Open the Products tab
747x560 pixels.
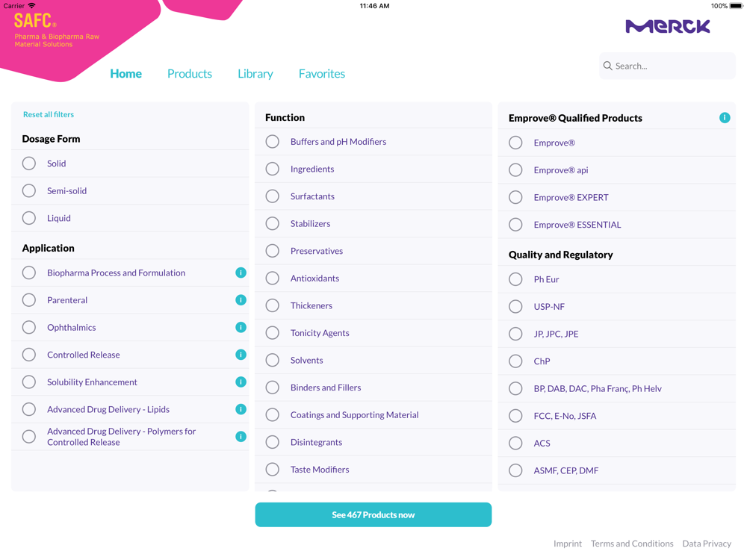190,74
